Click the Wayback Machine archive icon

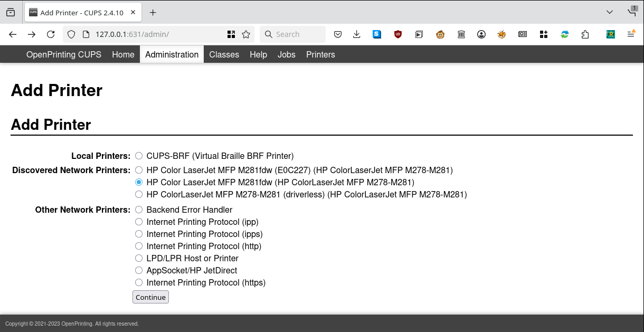[x=461, y=34]
